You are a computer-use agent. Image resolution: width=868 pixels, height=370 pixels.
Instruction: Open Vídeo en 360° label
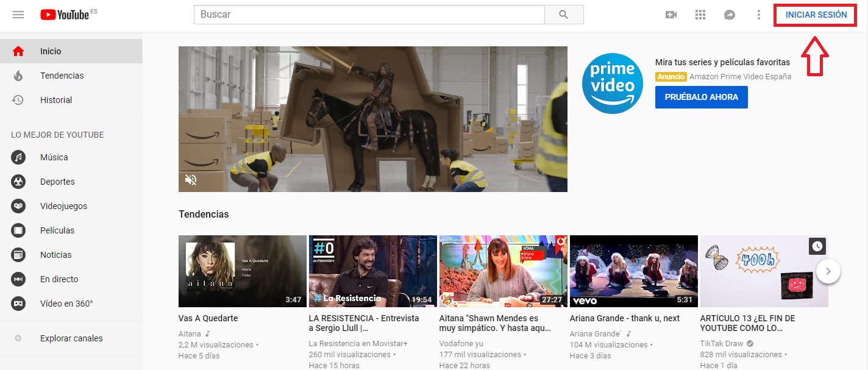[66, 304]
